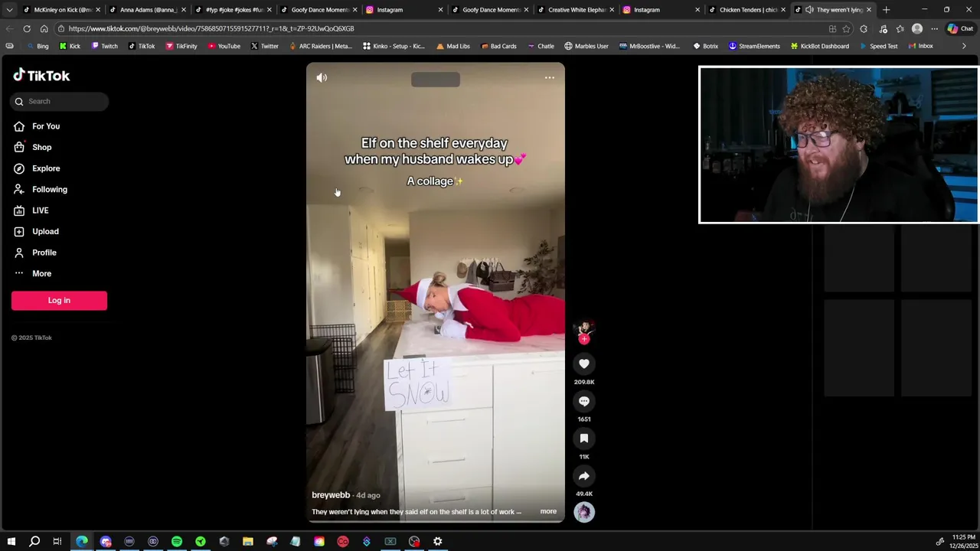Open the Inbox bookmark
The height and width of the screenshot is (551, 980).
(x=920, y=46)
